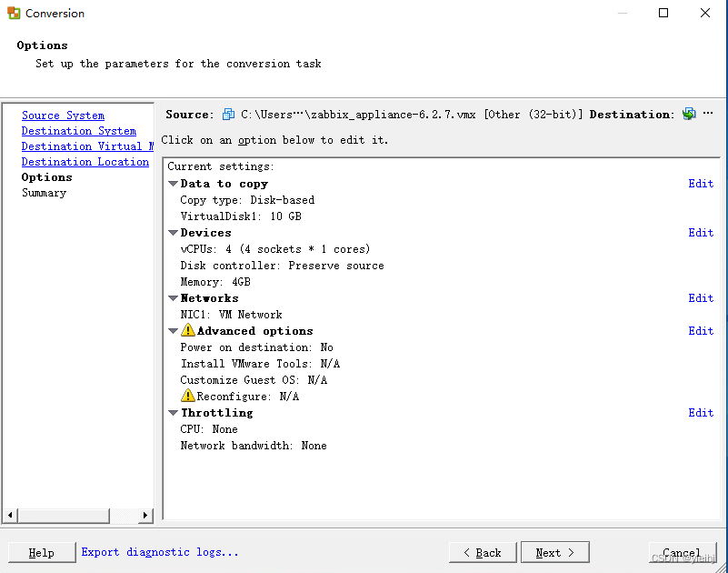The image size is (728, 573).
Task: Go to Destination Virtual Machine step
Action: (87, 146)
